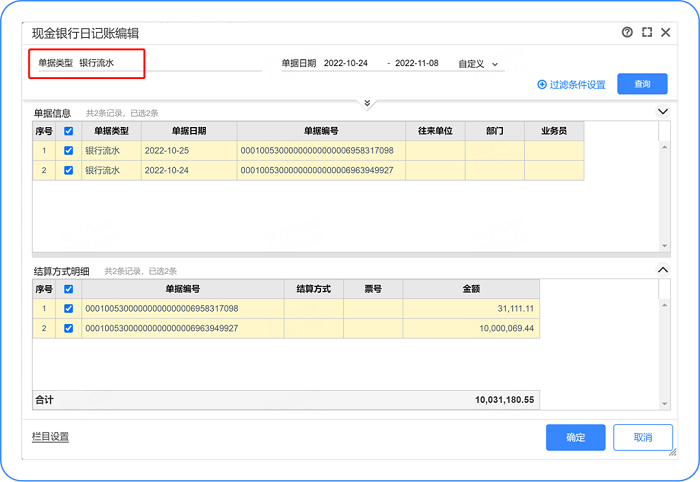Sort by 单据日期 column header
700x482 pixels.
[x=188, y=131]
